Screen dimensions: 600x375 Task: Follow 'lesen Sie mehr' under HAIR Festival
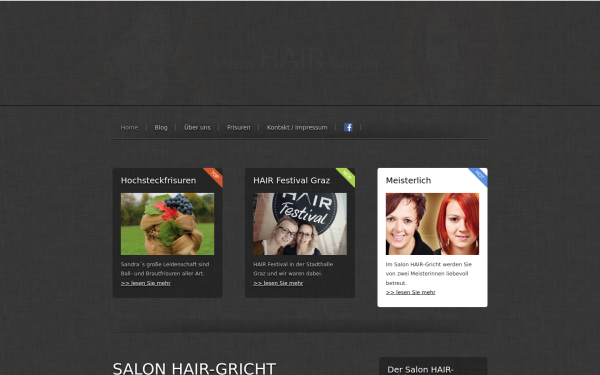click(x=278, y=283)
